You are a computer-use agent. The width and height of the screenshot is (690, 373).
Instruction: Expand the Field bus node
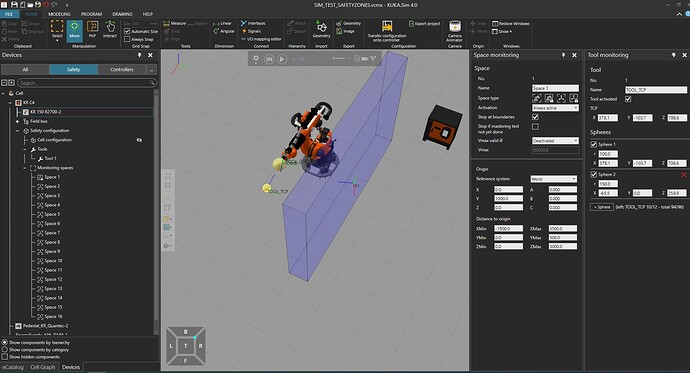pyautogui.click(x=18, y=121)
